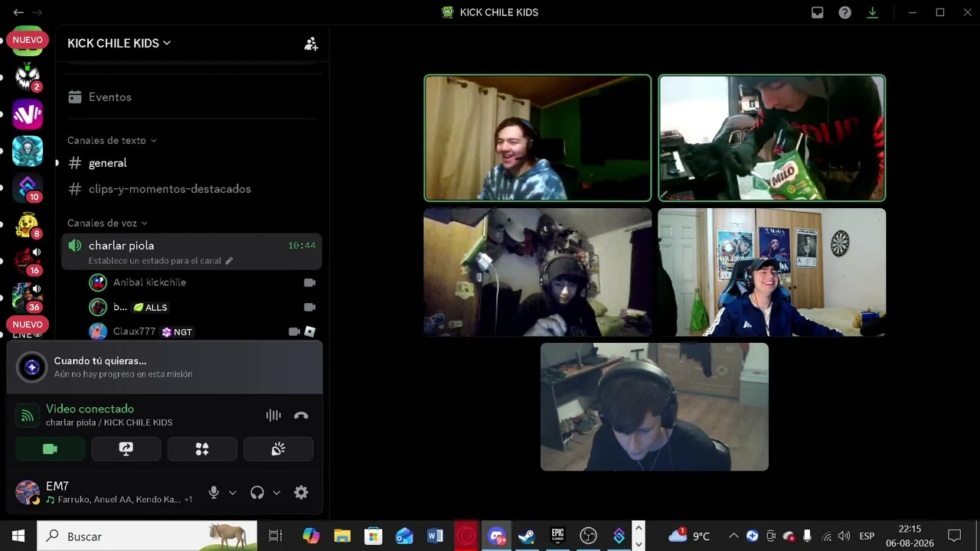Open the weather widget showing 9°C

coord(689,536)
